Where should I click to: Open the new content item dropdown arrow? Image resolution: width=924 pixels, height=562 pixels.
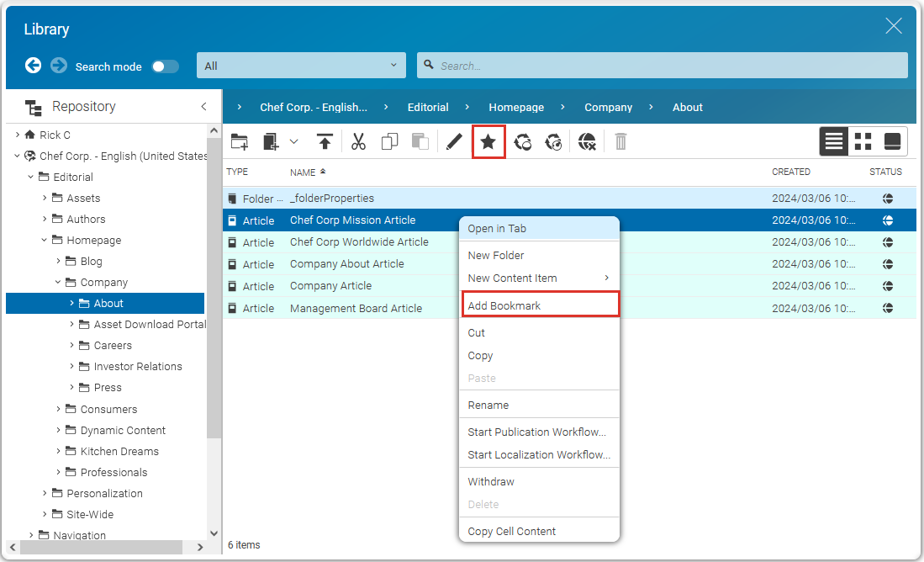(x=294, y=141)
